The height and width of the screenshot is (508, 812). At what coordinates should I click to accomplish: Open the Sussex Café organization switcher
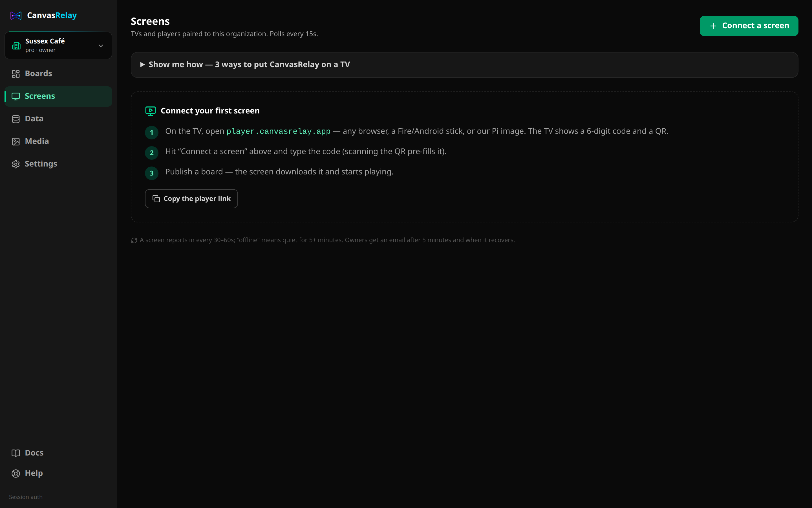58,45
